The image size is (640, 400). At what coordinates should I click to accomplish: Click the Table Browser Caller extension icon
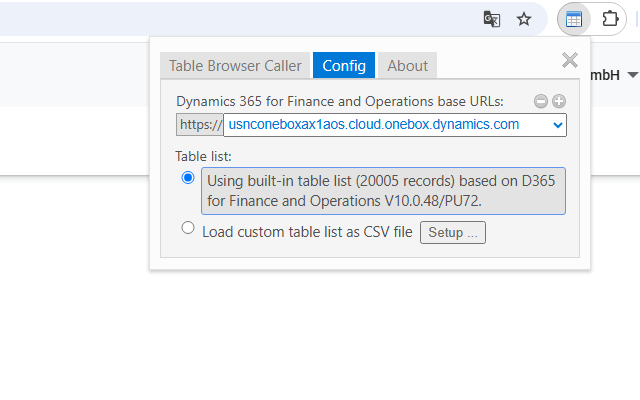click(574, 19)
